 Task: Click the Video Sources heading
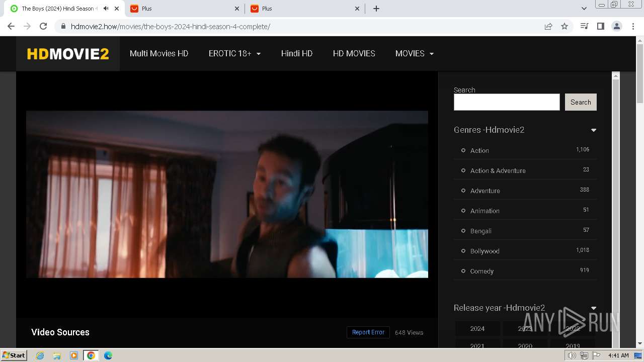60,332
